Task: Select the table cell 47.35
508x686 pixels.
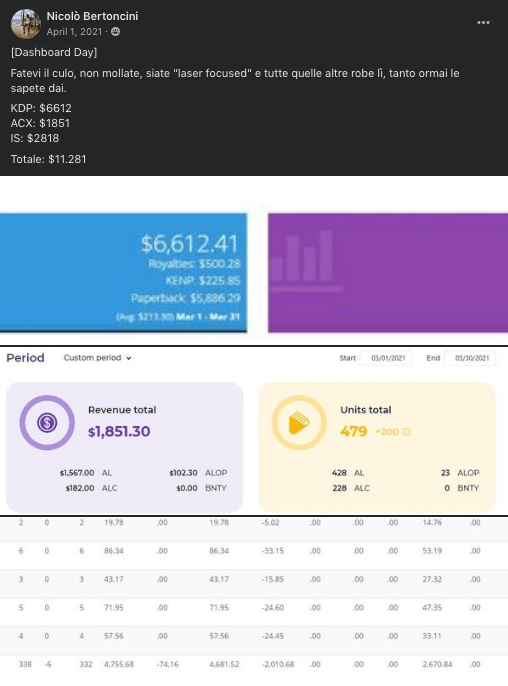Action: (x=432, y=608)
